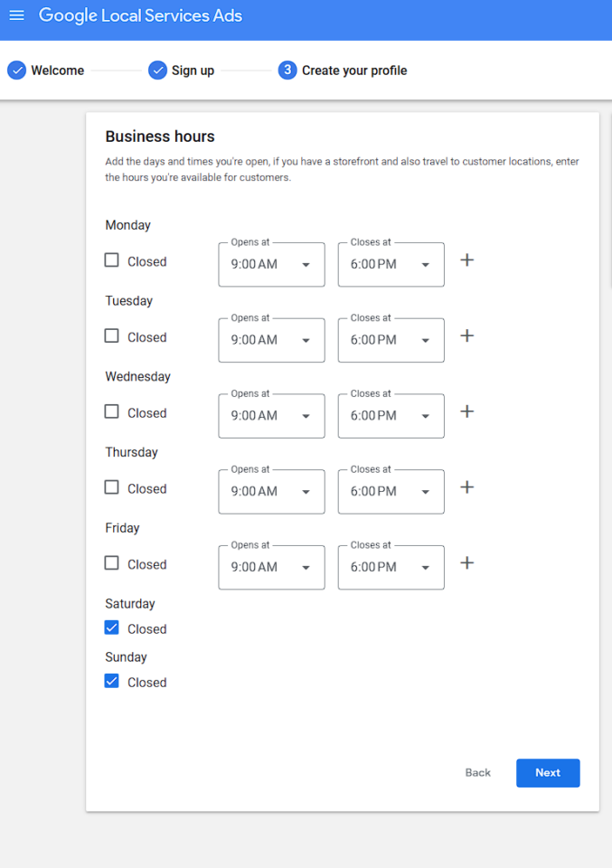Add another hours range for Friday
Viewport: 612px width, 868px height.
pyautogui.click(x=467, y=563)
